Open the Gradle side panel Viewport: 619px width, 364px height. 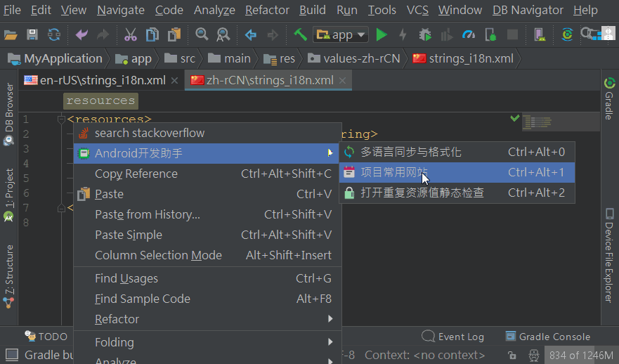coord(609,98)
